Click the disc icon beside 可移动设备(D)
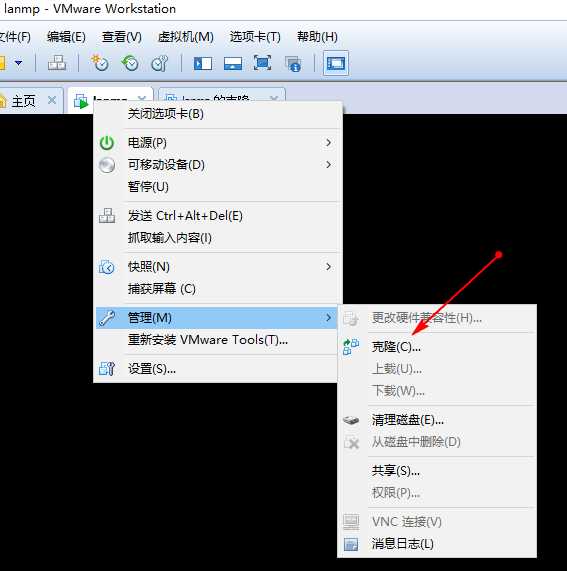 point(107,165)
